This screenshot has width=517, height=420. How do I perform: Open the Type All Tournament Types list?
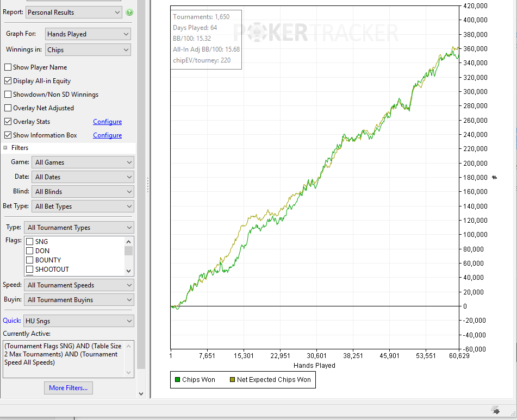pos(79,228)
